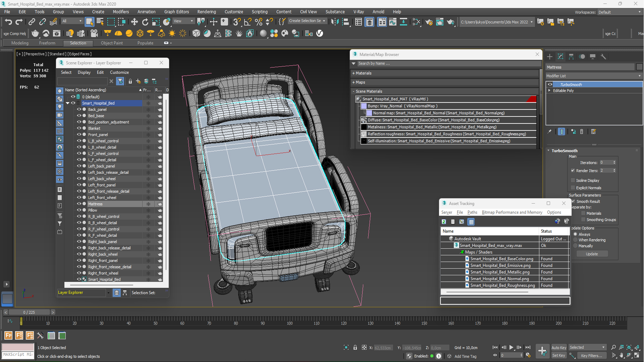Screen dimensions: 644x362
Task: Click the Mirror tool icon
Action: (334, 22)
